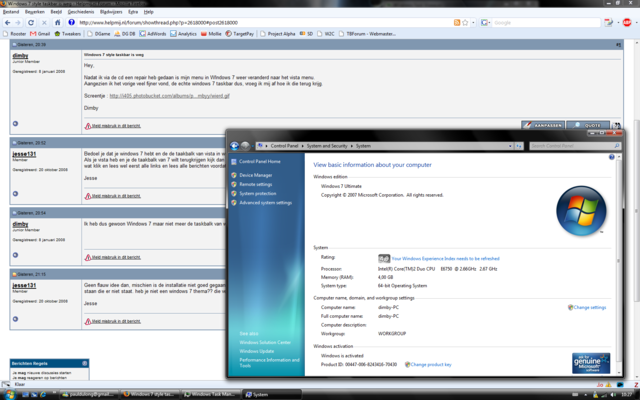Open the Mollie bookmark
Screen dimensions: 640x400
[x=211, y=34]
